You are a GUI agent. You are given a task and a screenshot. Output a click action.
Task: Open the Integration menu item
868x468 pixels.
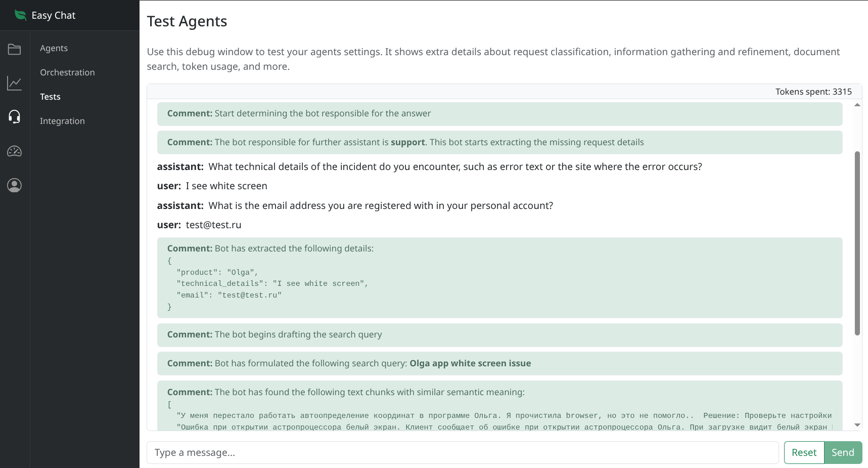pyautogui.click(x=62, y=121)
